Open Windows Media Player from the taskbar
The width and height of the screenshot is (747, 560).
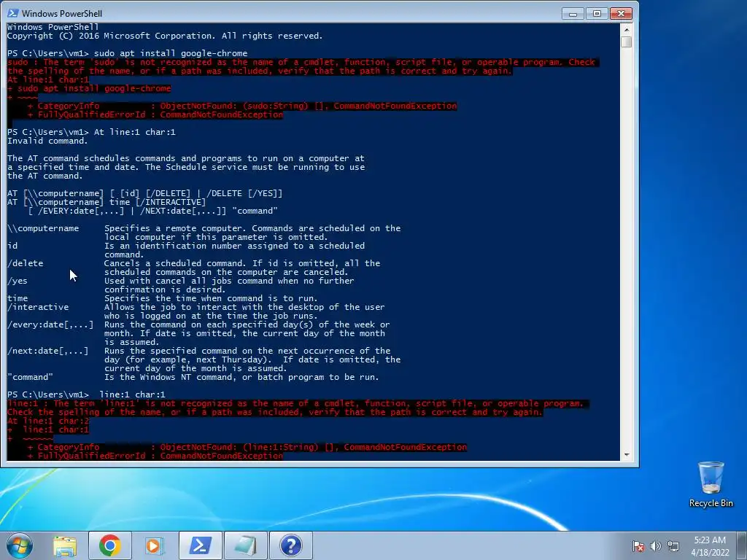click(154, 545)
